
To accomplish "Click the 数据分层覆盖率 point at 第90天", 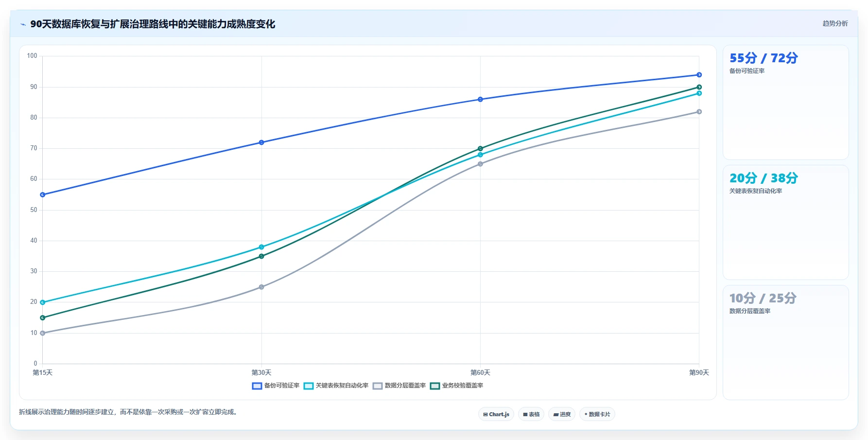I will 699,112.
